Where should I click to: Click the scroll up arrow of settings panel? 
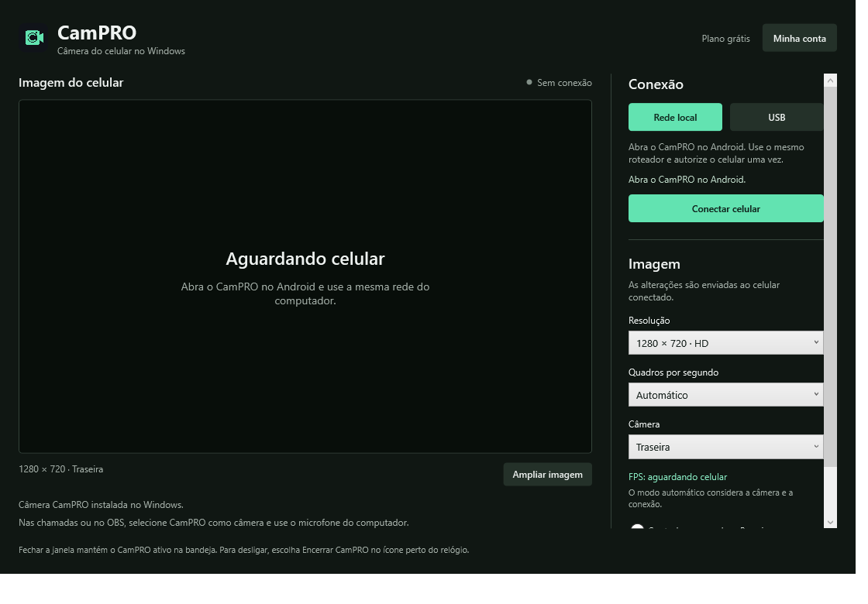pyautogui.click(x=830, y=81)
